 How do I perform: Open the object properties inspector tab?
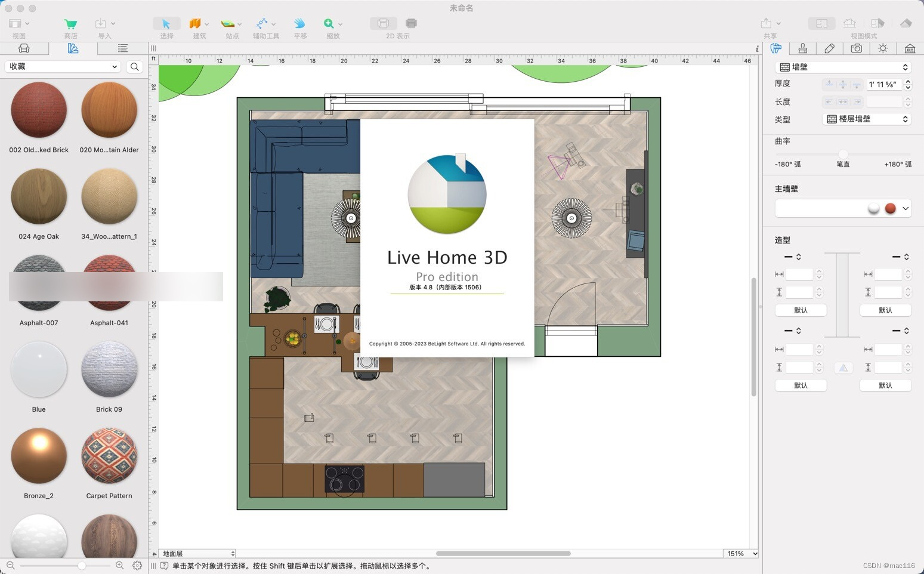(x=776, y=48)
